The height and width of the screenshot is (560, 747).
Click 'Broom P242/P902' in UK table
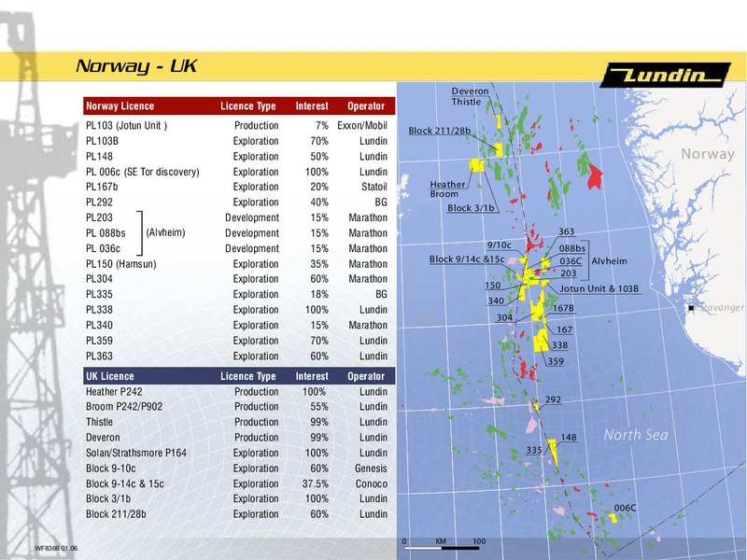[124, 407]
